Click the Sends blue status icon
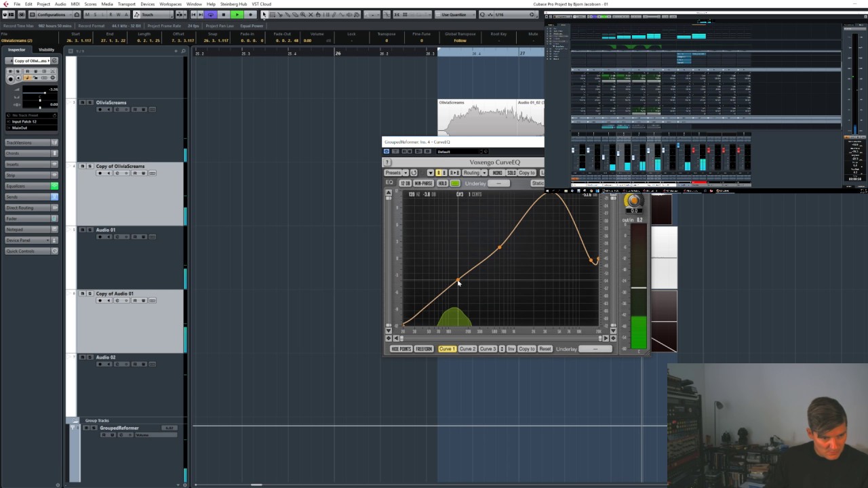 (x=54, y=197)
